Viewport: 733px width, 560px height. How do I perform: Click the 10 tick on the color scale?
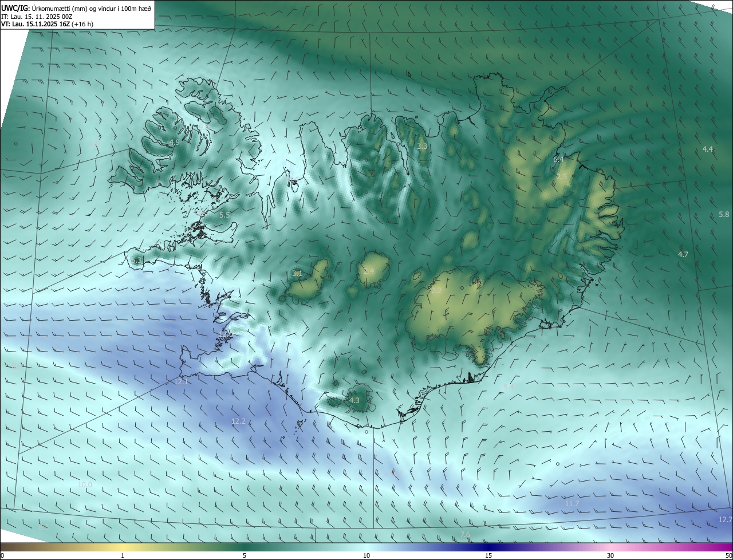pyautogui.click(x=366, y=555)
